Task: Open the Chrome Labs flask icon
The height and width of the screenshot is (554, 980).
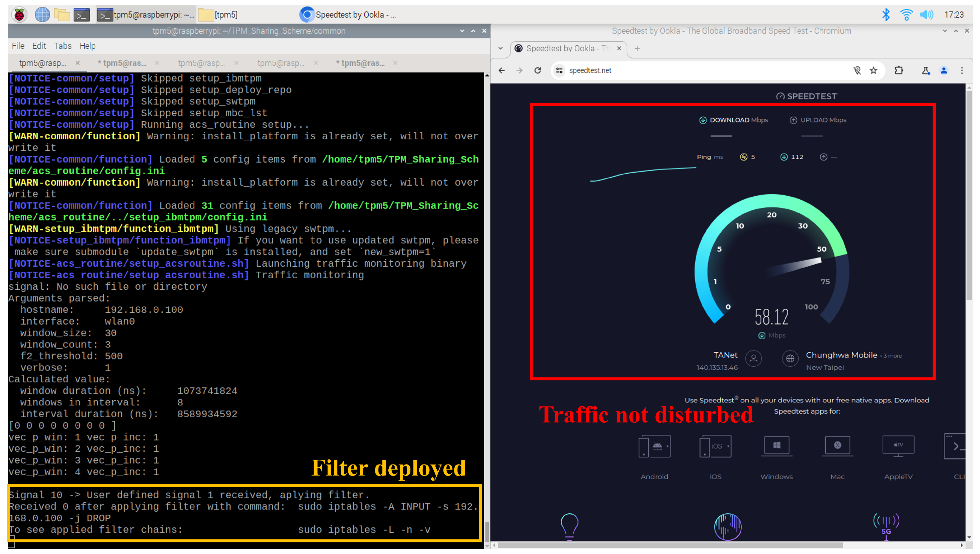Action: point(926,70)
